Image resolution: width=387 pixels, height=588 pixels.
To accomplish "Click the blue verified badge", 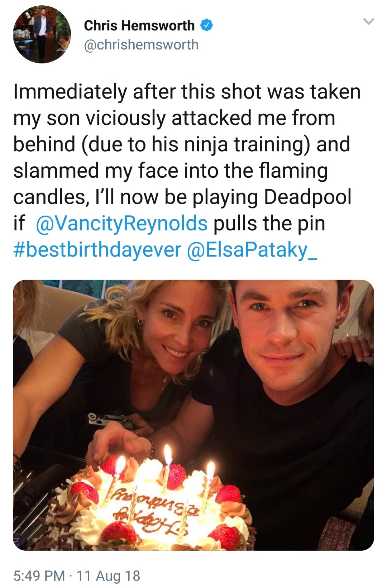I will 207,25.
